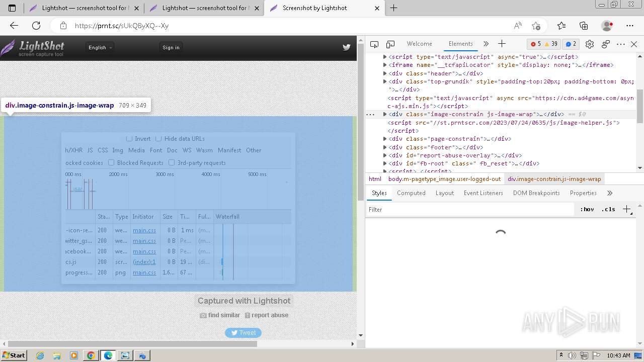Show more Styles pane tabs chevron
Screen dimensions: 644x362
coord(610,193)
